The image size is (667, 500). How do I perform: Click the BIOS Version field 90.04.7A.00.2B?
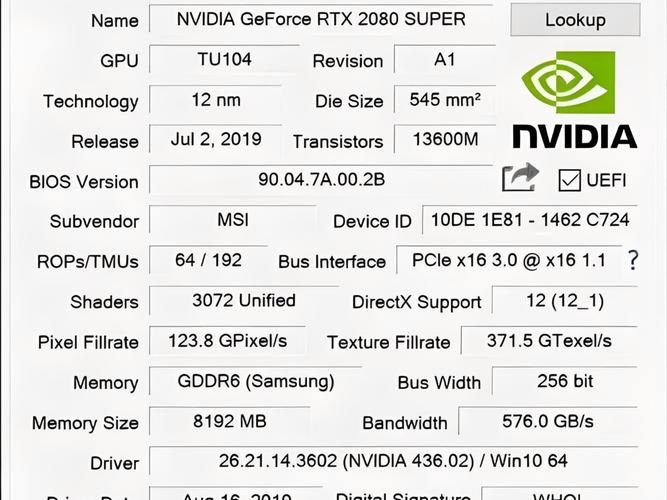pyautogui.click(x=321, y=180)
